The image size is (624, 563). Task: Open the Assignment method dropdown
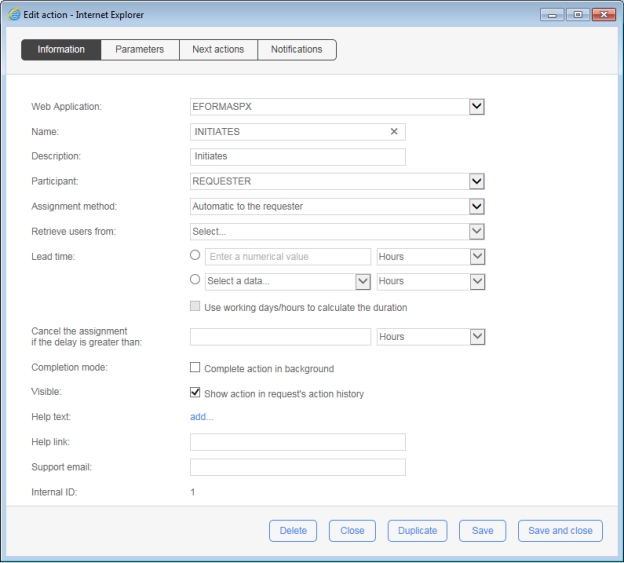(x=477, y=206)
